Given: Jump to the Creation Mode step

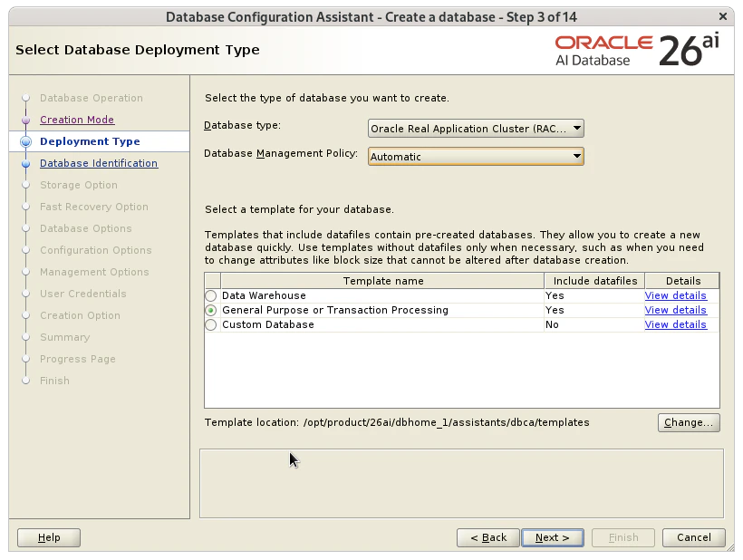Looking at the screenshot, I should pos(77,120).
